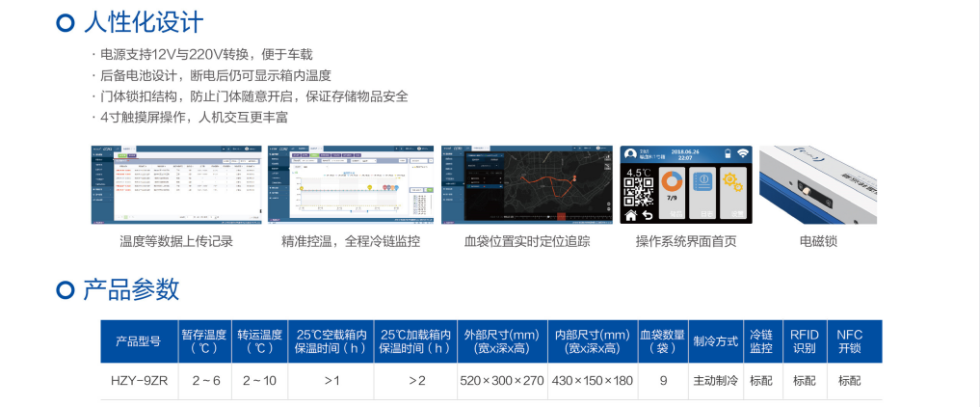Click the blood bag count 9 cell

click(x=663, y=380)
